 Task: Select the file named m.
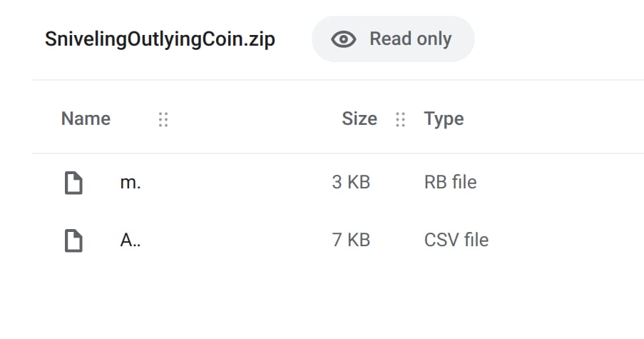[131, 183]
